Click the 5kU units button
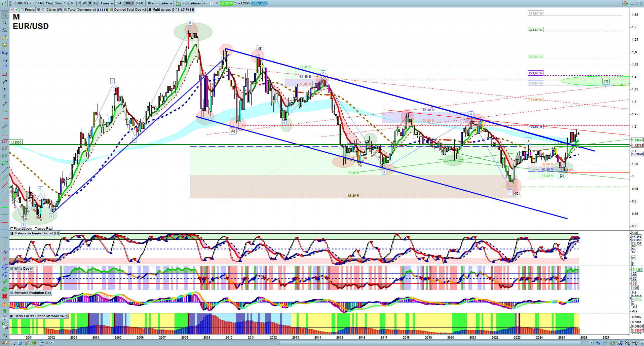The height and width of the screenshot is (346, 644). [x=119, y=3]
